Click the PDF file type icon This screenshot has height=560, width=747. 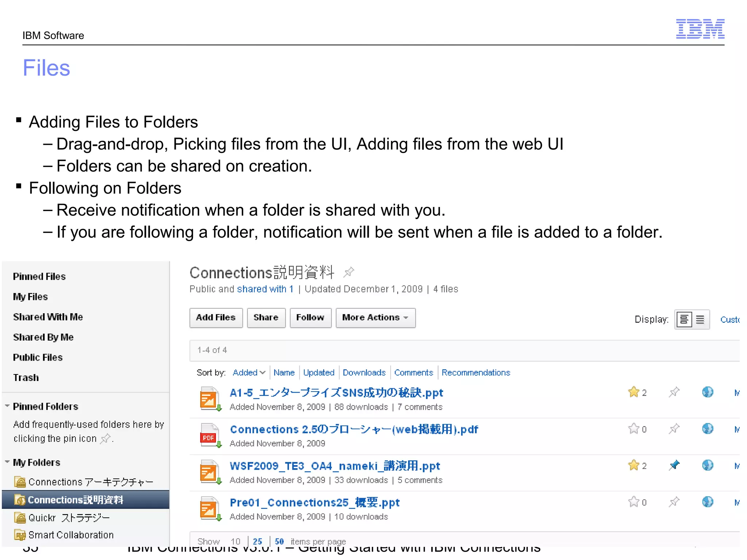tap(210, 436)
